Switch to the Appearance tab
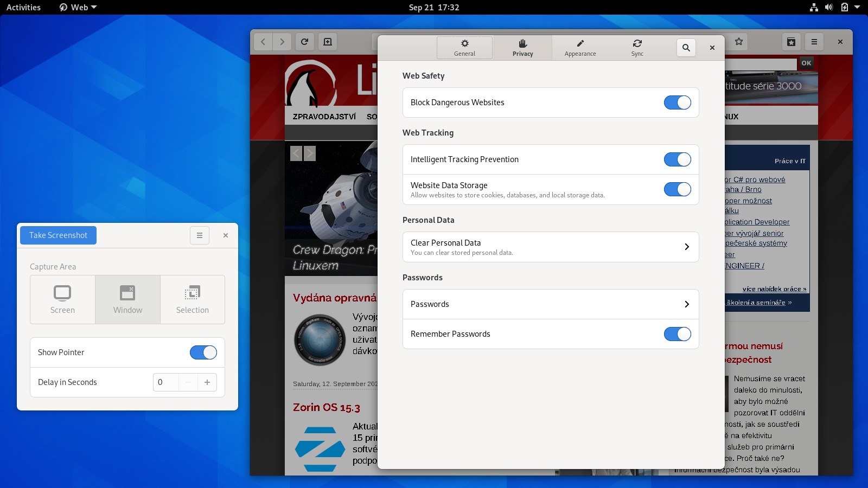868x488 pixels. 580,48
